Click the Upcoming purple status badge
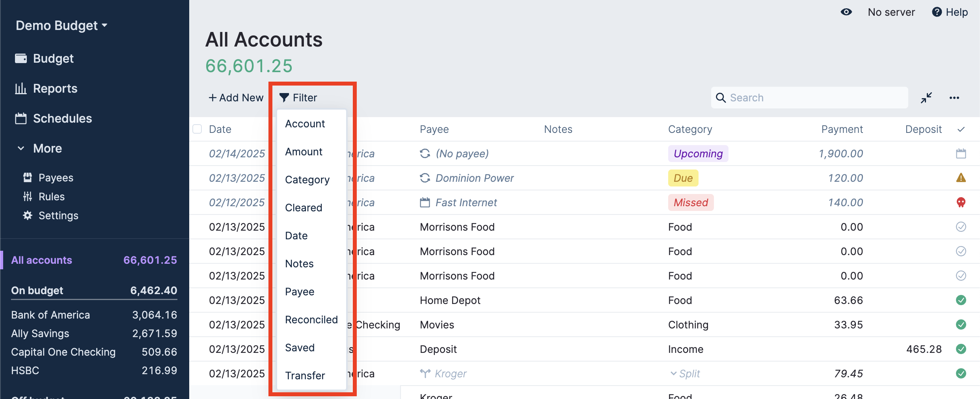The width and height of the screenshot is (980, 399). tap(698, 154)
